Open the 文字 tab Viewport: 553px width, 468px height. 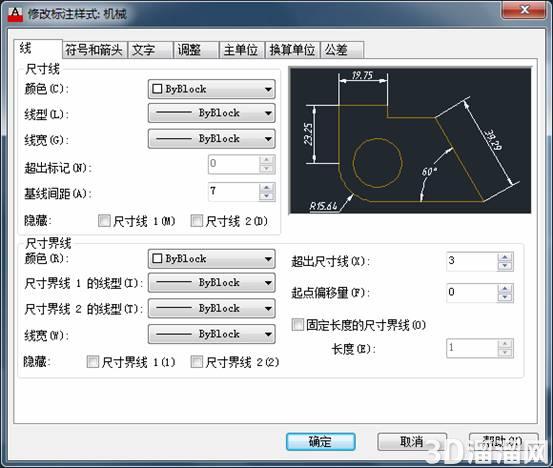pos(150,50)
